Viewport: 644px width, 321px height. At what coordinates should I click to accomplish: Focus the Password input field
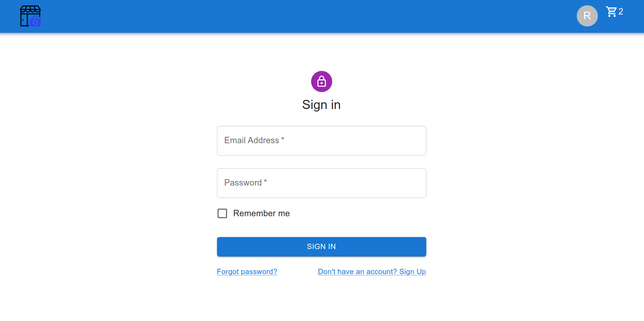pyautogui.click(x=321, y=183)
